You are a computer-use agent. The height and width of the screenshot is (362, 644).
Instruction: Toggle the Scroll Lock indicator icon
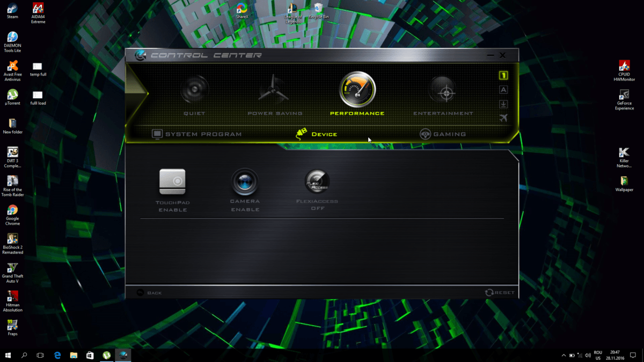point(503,104)
